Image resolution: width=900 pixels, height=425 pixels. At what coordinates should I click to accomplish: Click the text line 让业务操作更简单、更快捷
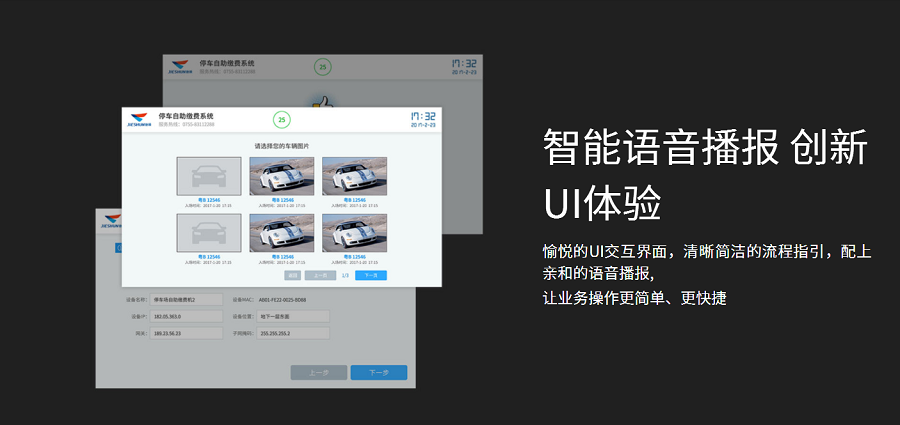(x=635, y=298)
